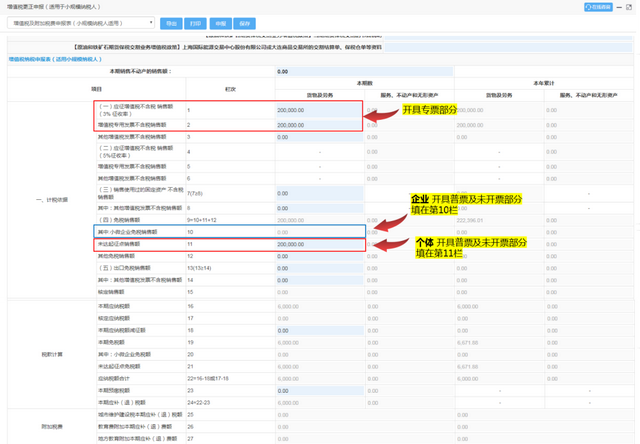Click row 14 input field showing 0.00
The image size is (640, 444).
tap(319, 280)
